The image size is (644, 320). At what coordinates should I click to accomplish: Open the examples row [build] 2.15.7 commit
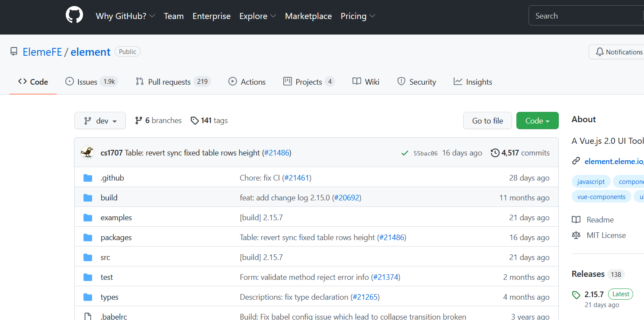coord(261,217)
